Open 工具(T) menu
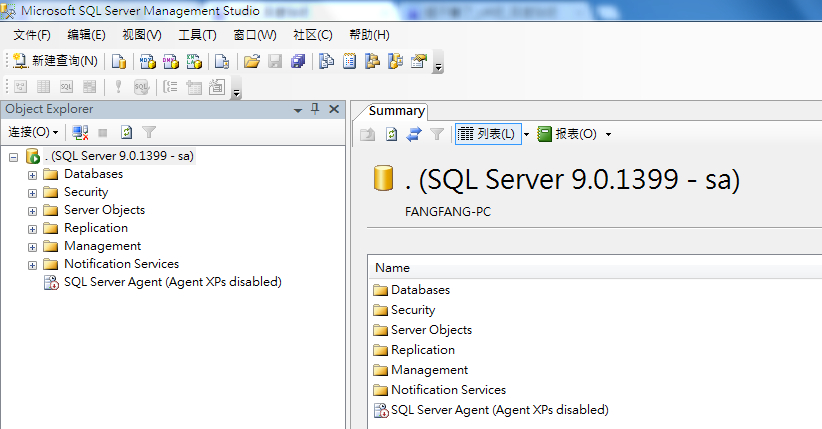 point(197,35)
